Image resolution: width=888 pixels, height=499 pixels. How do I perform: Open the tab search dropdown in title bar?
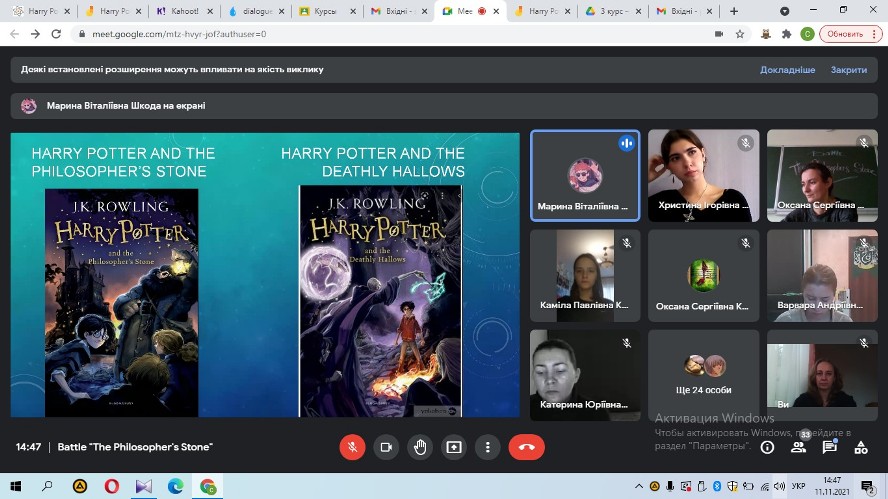point(784,11)
